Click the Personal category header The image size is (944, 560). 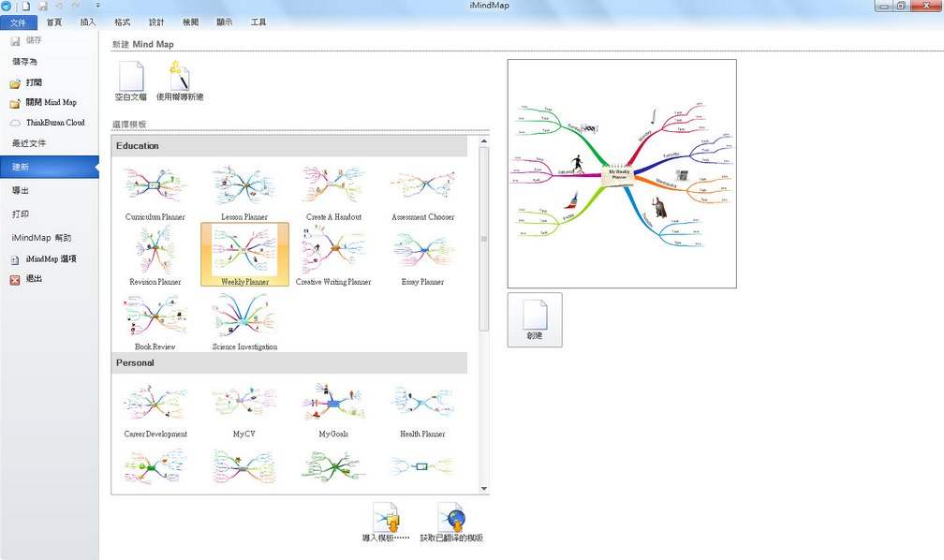coord(289,363)
